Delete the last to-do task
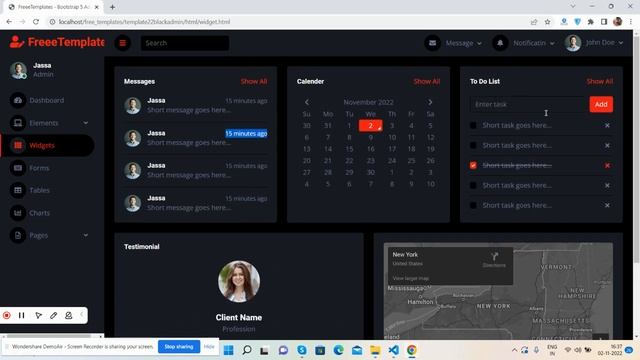 (607, 205)
